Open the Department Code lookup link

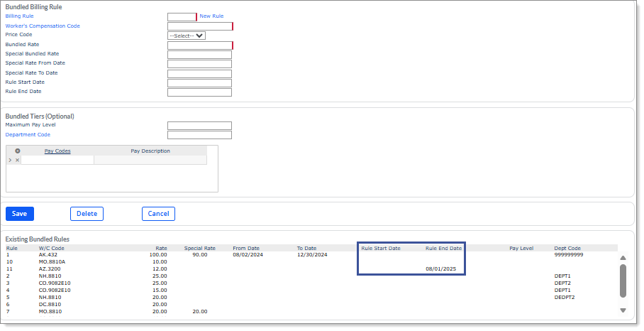pos(28,134)
